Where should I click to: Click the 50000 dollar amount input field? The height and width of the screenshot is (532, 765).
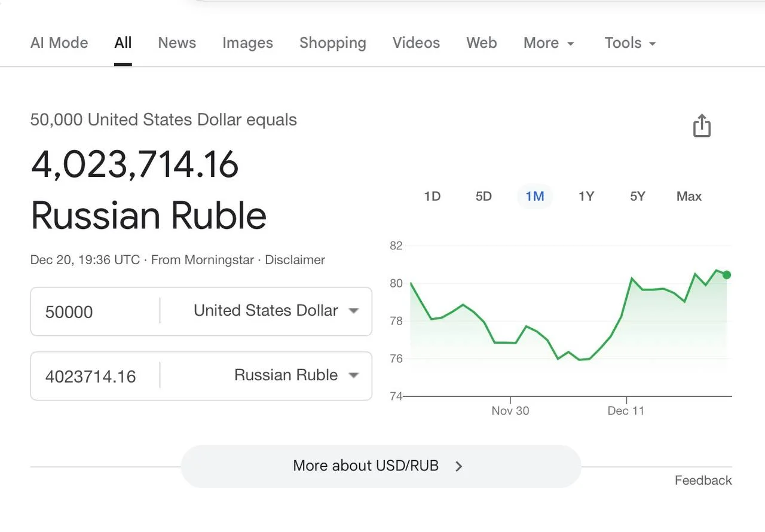[96, 312]
